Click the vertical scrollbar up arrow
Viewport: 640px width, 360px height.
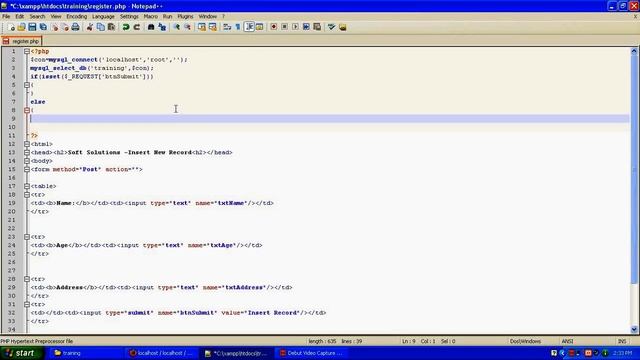(634, 51)
